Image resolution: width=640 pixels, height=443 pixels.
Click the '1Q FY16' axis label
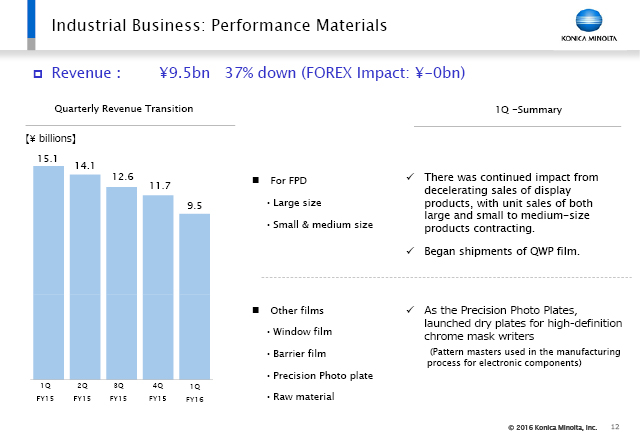(x=195, y=393)
